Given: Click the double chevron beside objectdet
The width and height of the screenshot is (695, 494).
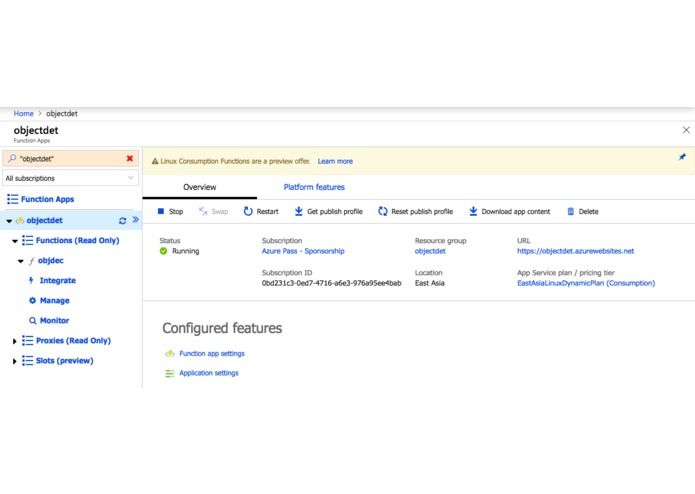Looking at the screenshot, I should coord(135,220).
